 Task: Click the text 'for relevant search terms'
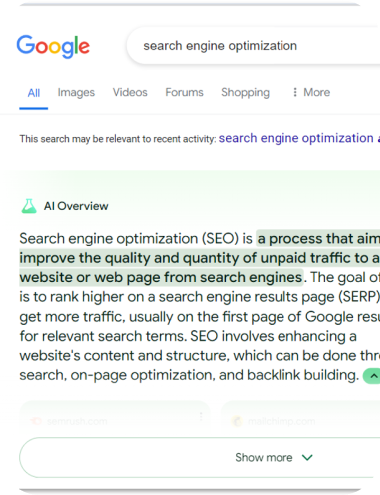[102, 336]
